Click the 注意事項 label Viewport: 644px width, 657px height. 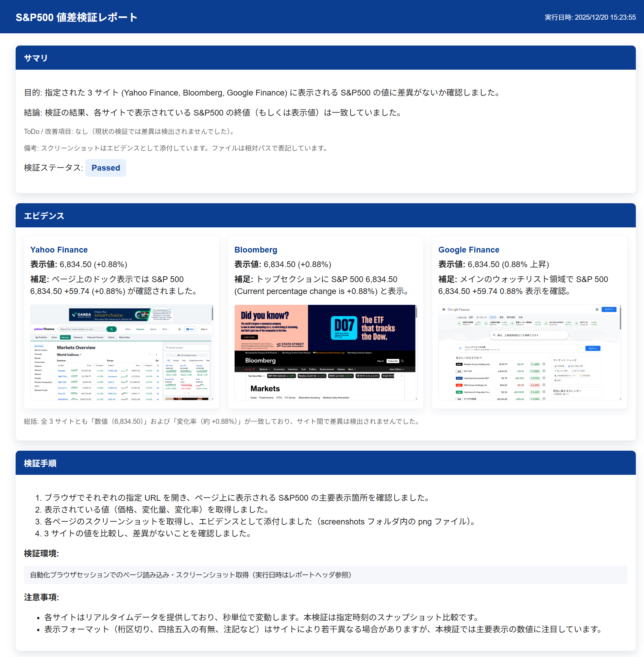coord(41,598)
